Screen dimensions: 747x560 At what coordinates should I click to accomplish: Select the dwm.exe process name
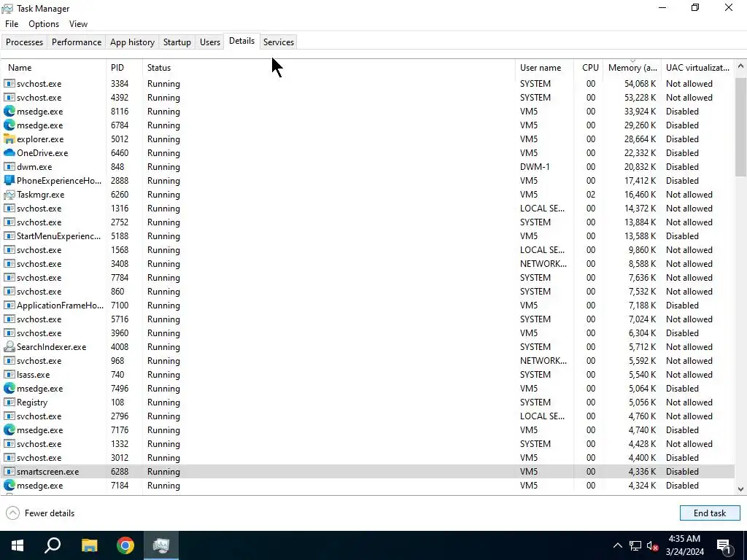click(x=34, y=167)
